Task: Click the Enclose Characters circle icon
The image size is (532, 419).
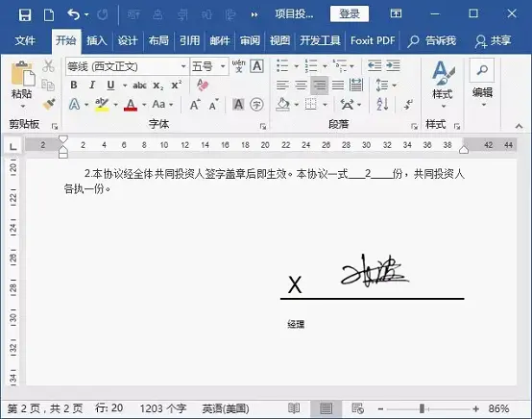Action: point(256,105)
